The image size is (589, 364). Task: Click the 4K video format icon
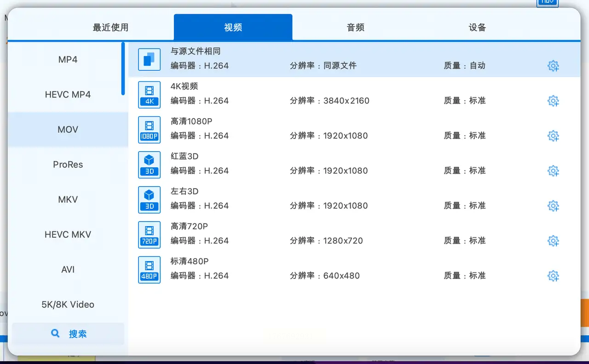coord(150,95)
